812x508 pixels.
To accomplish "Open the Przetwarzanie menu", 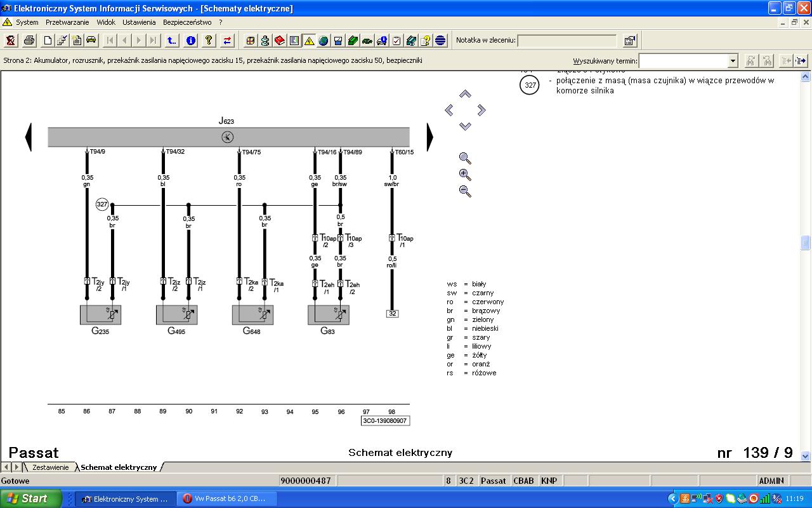I will click(x=67, y=22).
